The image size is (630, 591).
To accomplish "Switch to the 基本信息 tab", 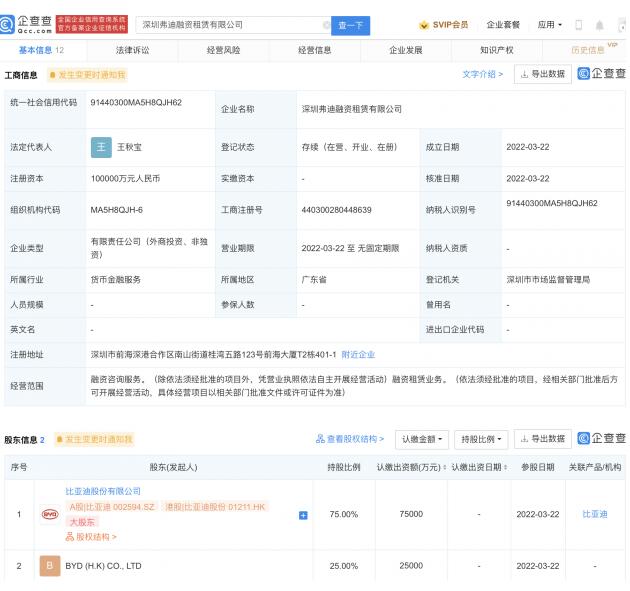I will 41,50.
